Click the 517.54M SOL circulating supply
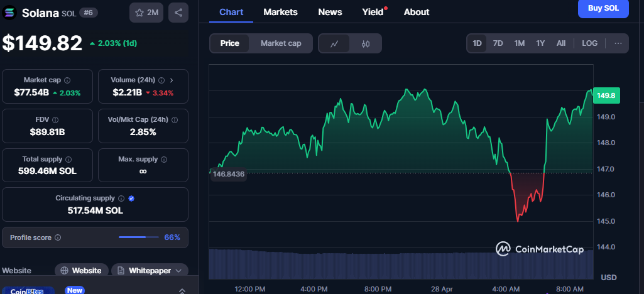This screenshot has height=294, width=644. (96, 210)
